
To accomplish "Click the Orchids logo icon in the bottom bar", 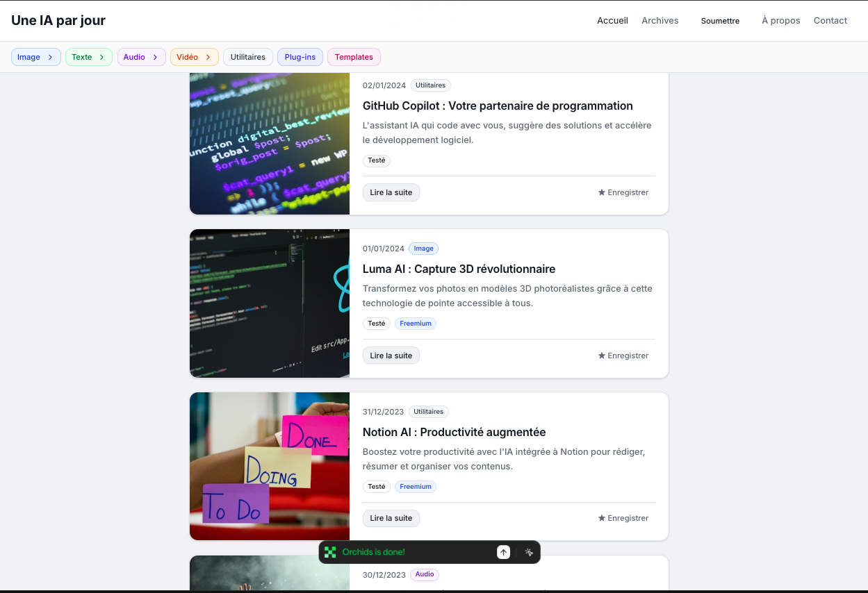I will coord(330,552).
